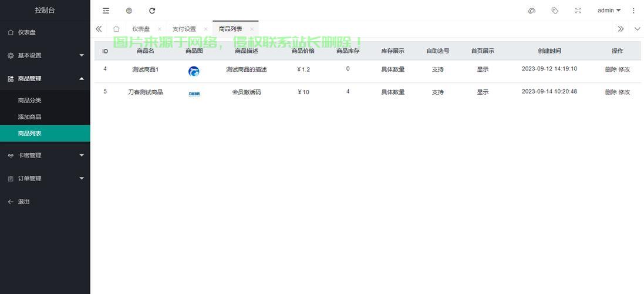The height and width of the screenshot is (294, 644).
Task: Expand the 卡密管理 menu
Action: [x=45, y=155]
